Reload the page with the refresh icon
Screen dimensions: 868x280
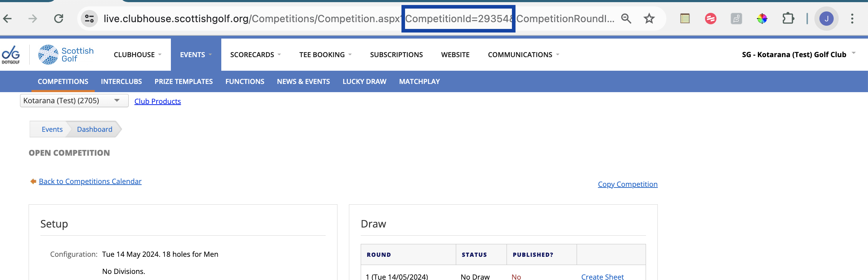click(59, 19)
